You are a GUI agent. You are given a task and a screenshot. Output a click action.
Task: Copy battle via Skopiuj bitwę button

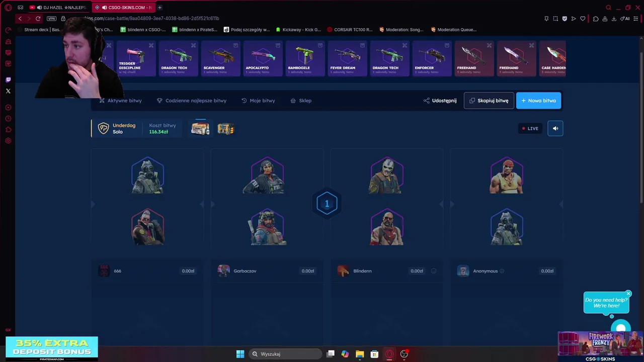point(489,101)
